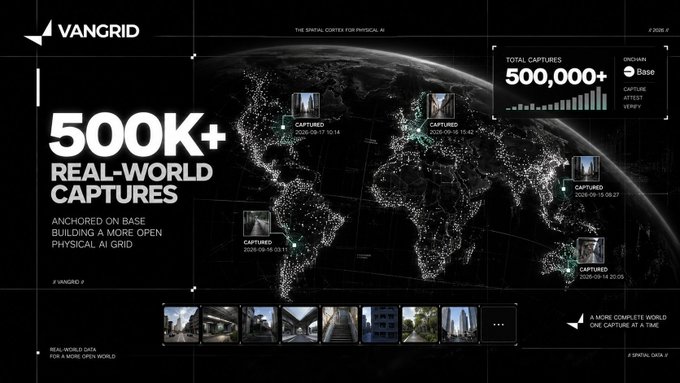Open the dim overpass underside filmstrip thumbnail

point(221,324)
